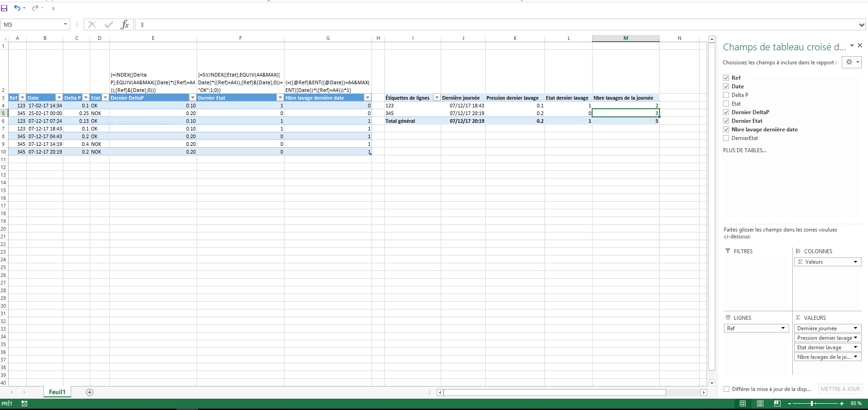
Task: Click the Select All corner of the grid
Action: click(4, 38)
